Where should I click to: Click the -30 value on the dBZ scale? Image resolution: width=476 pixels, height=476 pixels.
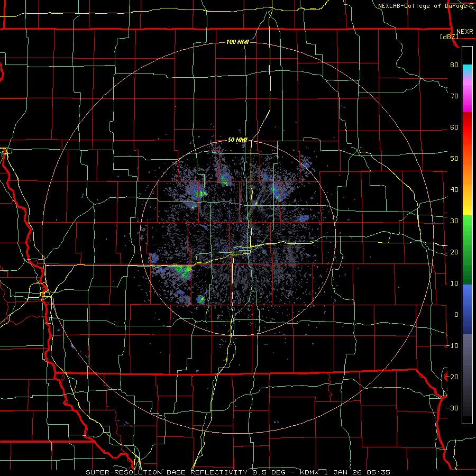(x=452, y=408)
